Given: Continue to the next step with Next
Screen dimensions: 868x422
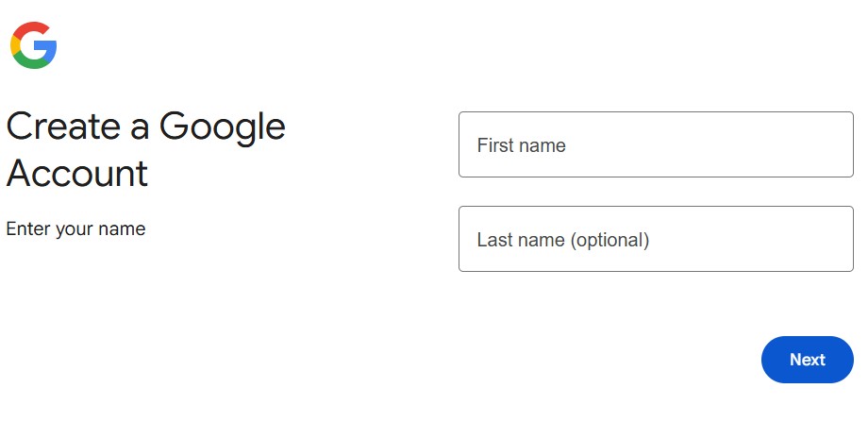Looking at the screenshot, I should pos(807,360).
